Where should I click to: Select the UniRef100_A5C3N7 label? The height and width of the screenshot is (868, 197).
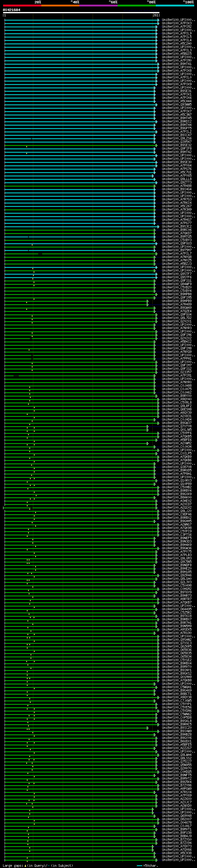(x=177, y=115)
